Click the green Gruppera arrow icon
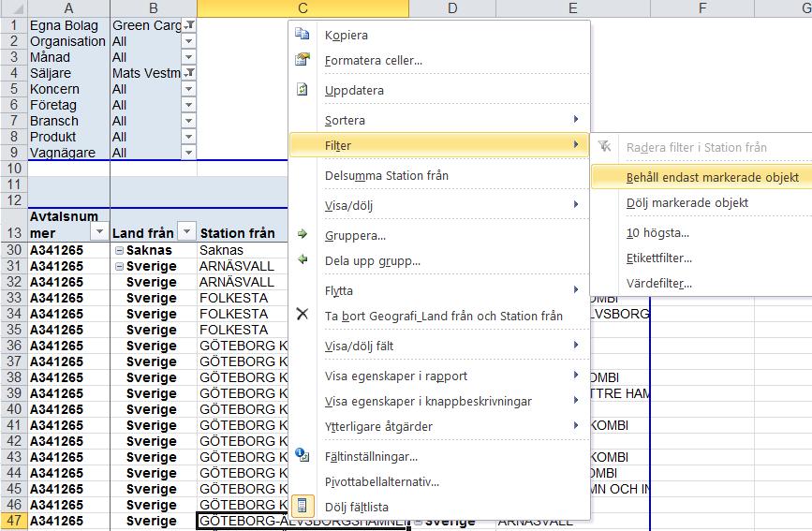 [302, 234]
